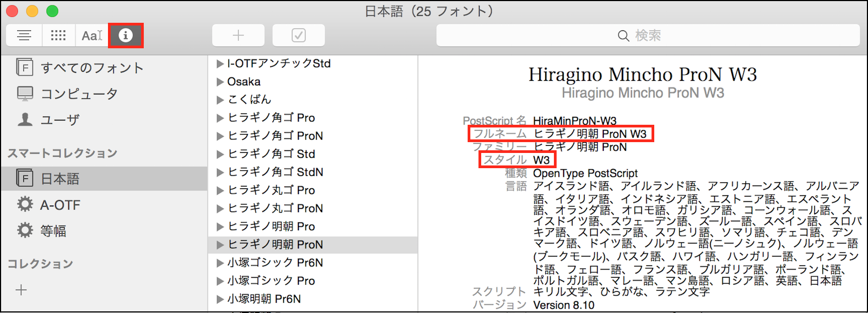Switch to repertoire grid view icon
Screen dimensions: 868x313
(58, 36)
